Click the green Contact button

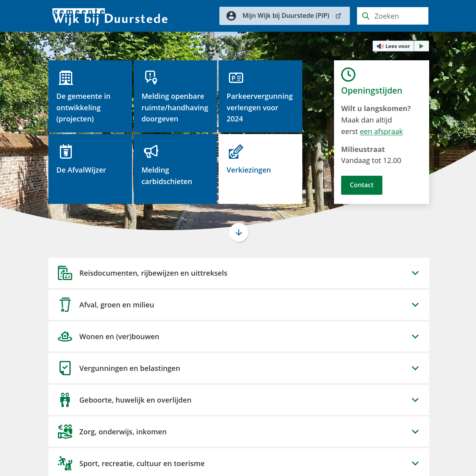coord(362,185)
